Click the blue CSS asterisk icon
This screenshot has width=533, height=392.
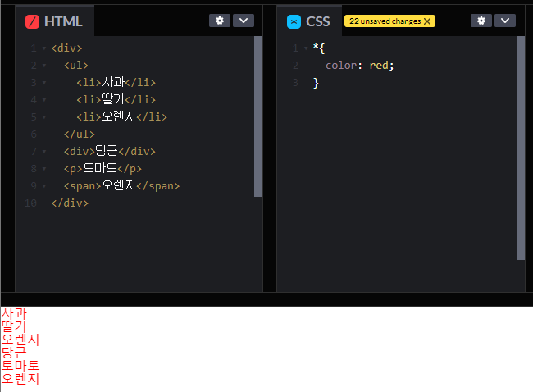tap(294, 22)
